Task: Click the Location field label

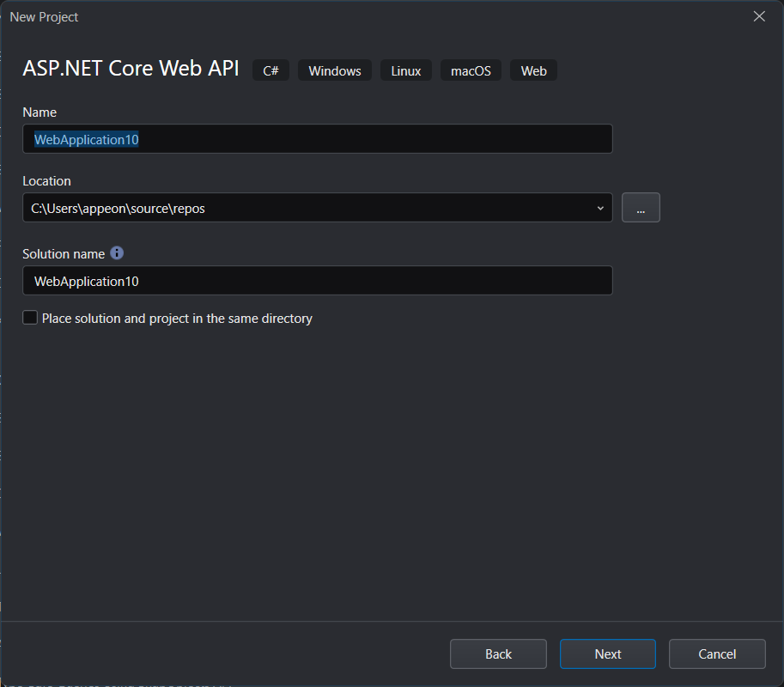Action: click(x=46, y=181)
